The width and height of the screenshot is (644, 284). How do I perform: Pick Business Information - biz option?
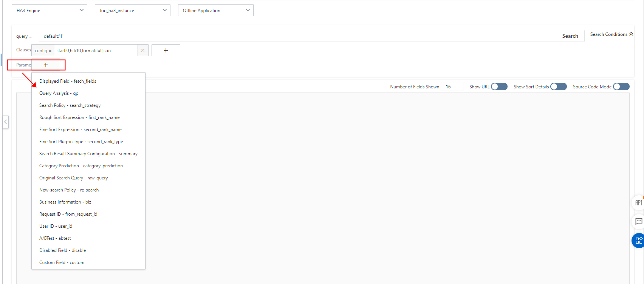[88, 202]
